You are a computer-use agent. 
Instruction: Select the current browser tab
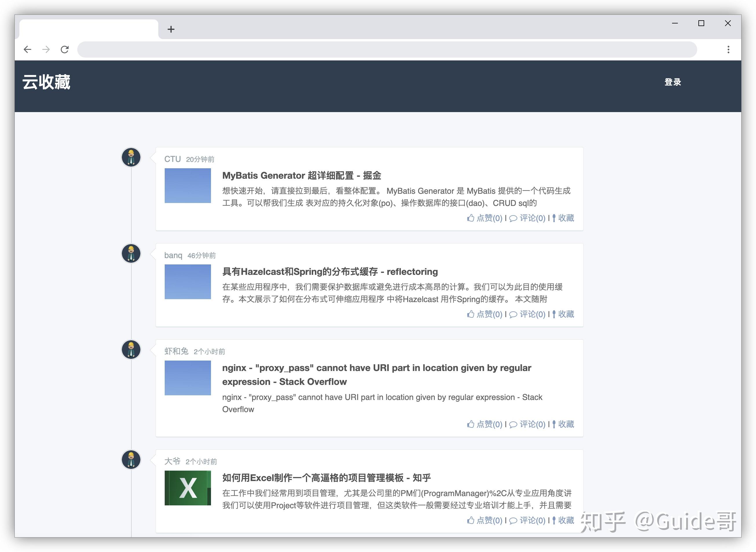pos(89,28)
